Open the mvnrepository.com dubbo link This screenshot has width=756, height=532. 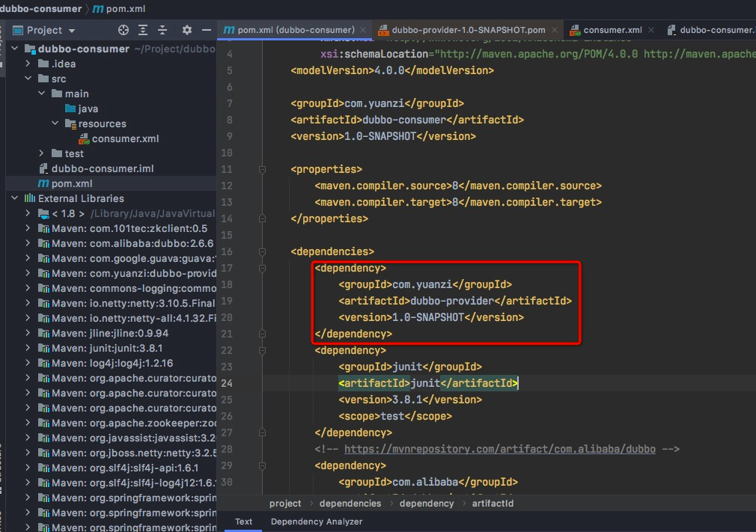tap(499, 449)
